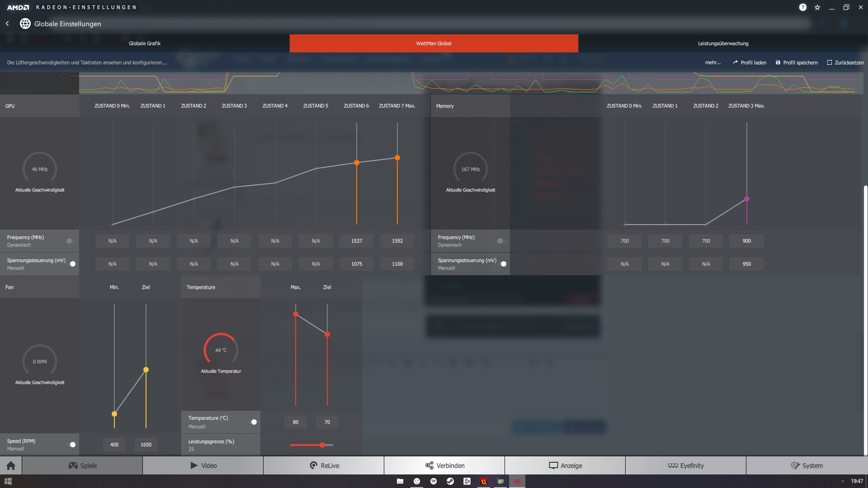Switch to the Leistungsüberwachung tab

click(x=723, y=43)
